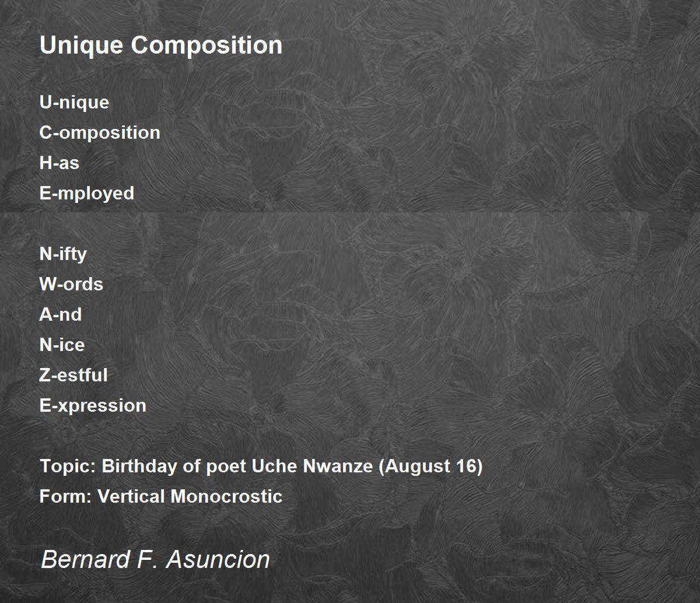Click the line H-as

pyautogui.click(x=59, y=163)
